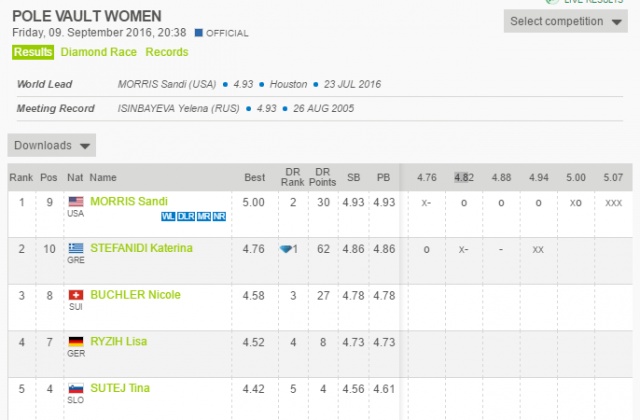Open STEFANIDI Katerina's athlete link
640x420 pixels.
coord(141,248)
